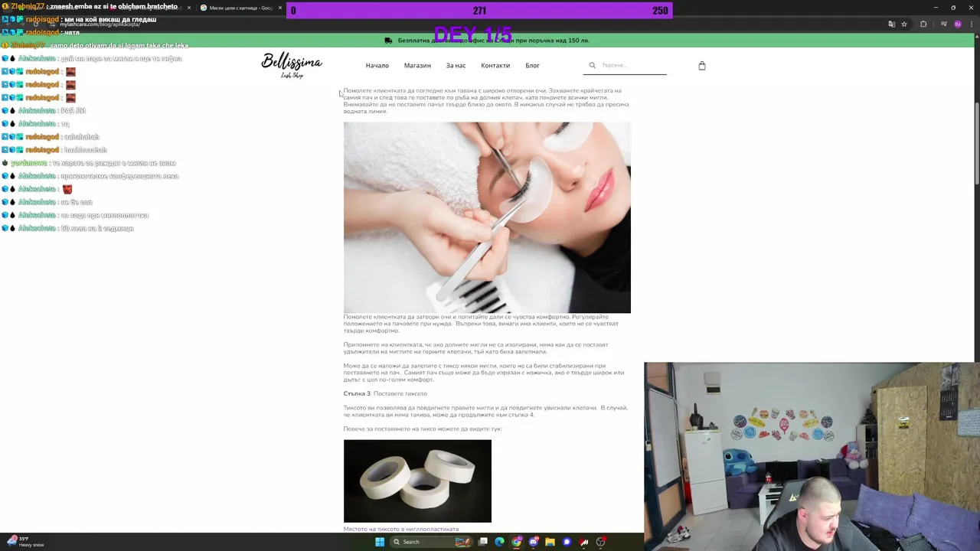Click caption Мястото на тиксото в мигллопластиката
The image size is (980, 551).
point(400,529)
